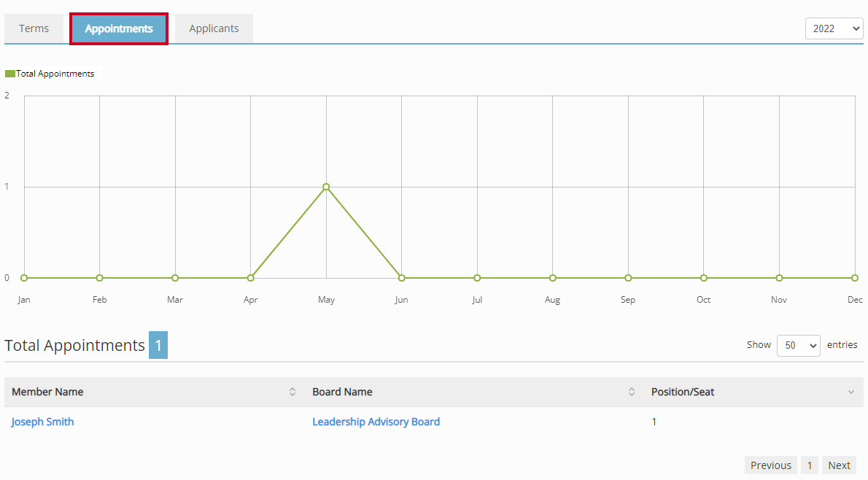Toggle the Total Appointments legend swatch

(x=10, y=74)
